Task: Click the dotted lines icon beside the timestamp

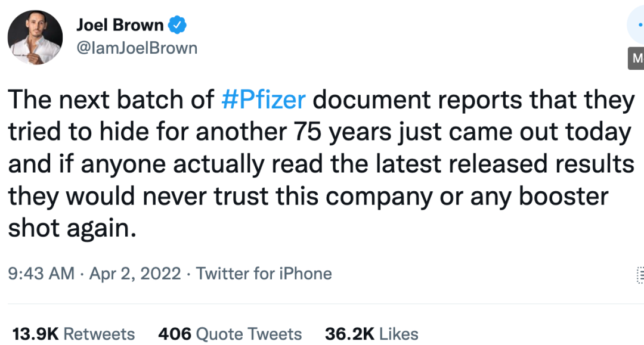Action: (x=640, y=275)
